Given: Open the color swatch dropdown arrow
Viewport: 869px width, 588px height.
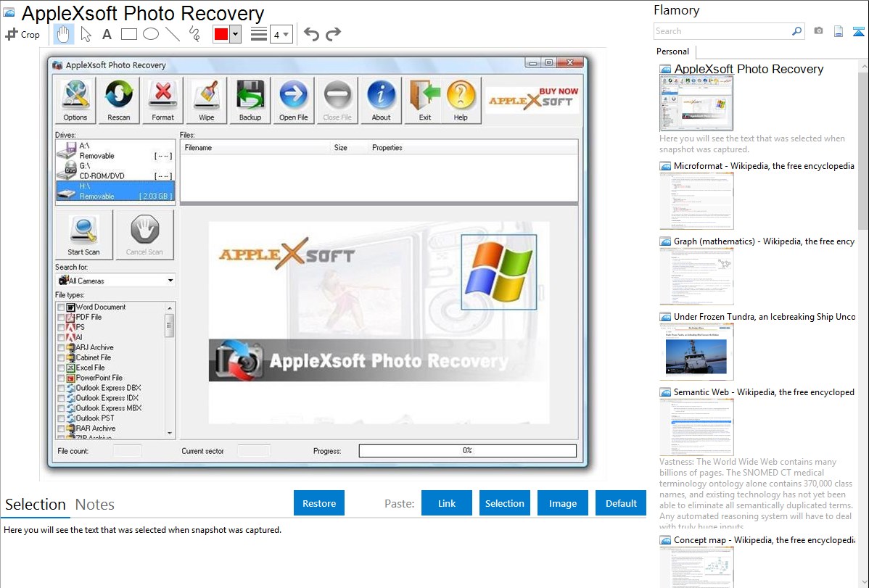Looking at the screenshot, I should tap(235, 34).
